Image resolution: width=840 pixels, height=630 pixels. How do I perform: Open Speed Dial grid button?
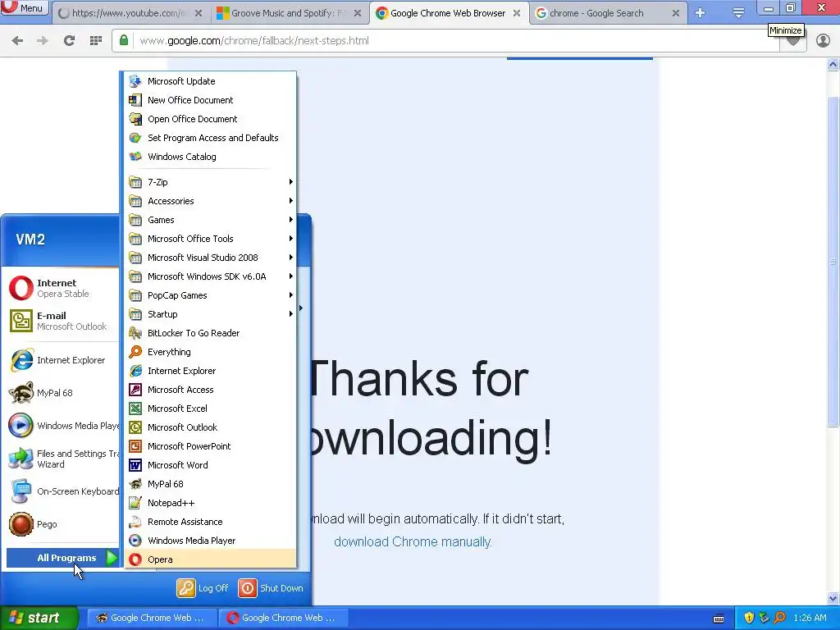tap(95, 40)
